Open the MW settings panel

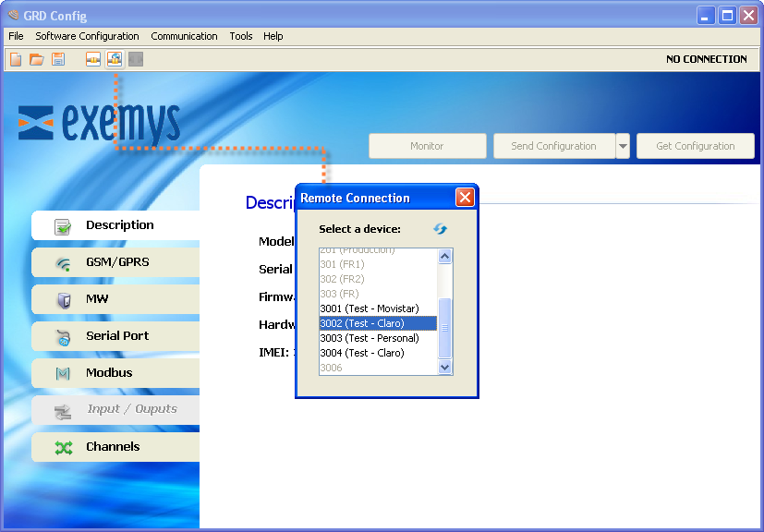click(111, 299)
